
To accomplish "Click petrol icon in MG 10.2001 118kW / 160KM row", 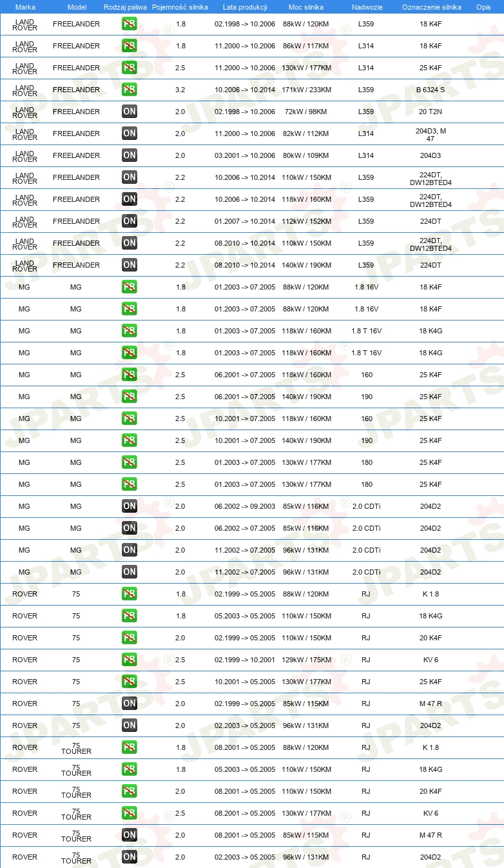I will (x=130, y=419).
